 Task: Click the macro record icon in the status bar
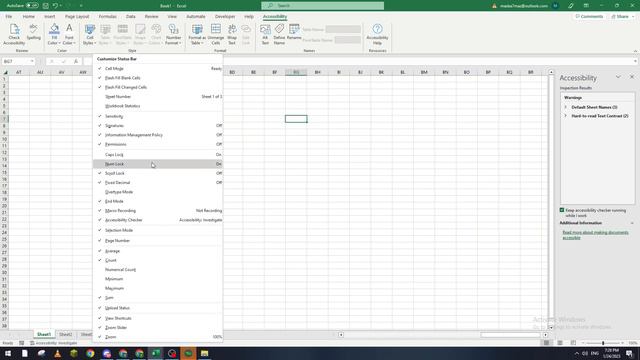click(x=22, y=343)
